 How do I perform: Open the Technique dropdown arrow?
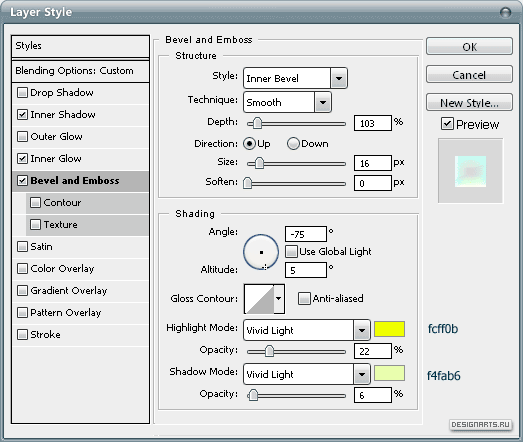pos(323,102)
